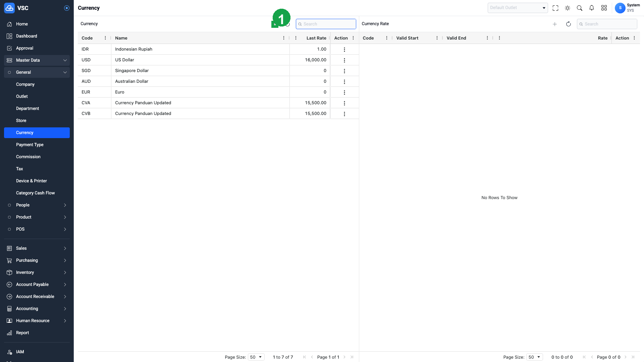Viewport: 644px width, 362px height.
Task: Collapse Master Data section
Action: (37, 60)
